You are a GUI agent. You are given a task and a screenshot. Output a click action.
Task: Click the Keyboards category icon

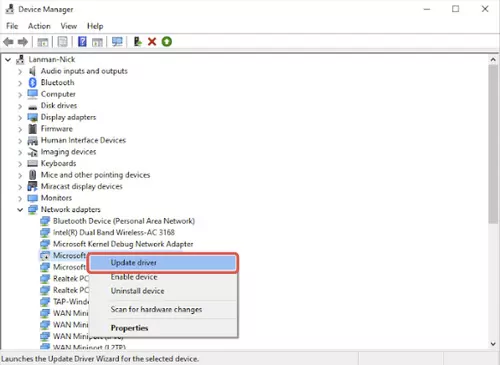point(33,163)
